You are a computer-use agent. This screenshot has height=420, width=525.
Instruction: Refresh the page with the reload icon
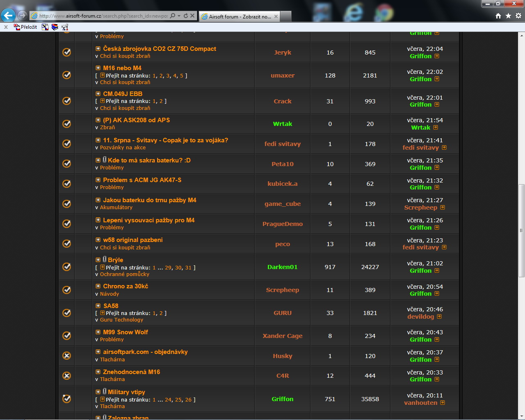[185, 16]
